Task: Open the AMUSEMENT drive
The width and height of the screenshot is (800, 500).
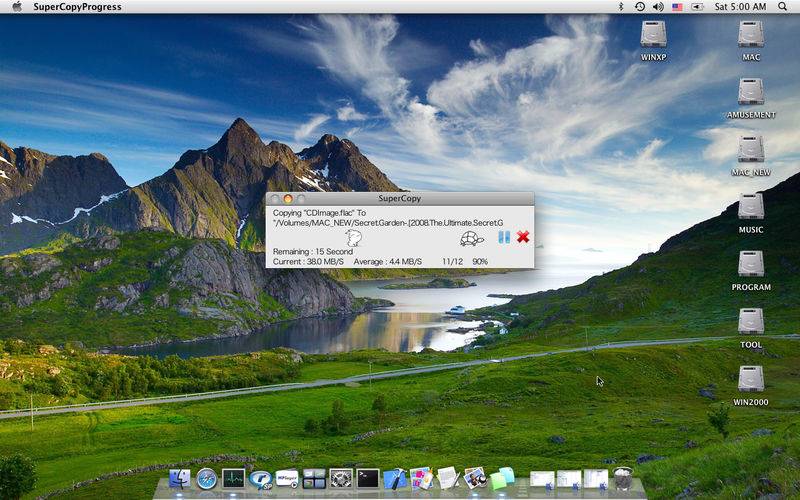Action: click(x=751, y=92)
